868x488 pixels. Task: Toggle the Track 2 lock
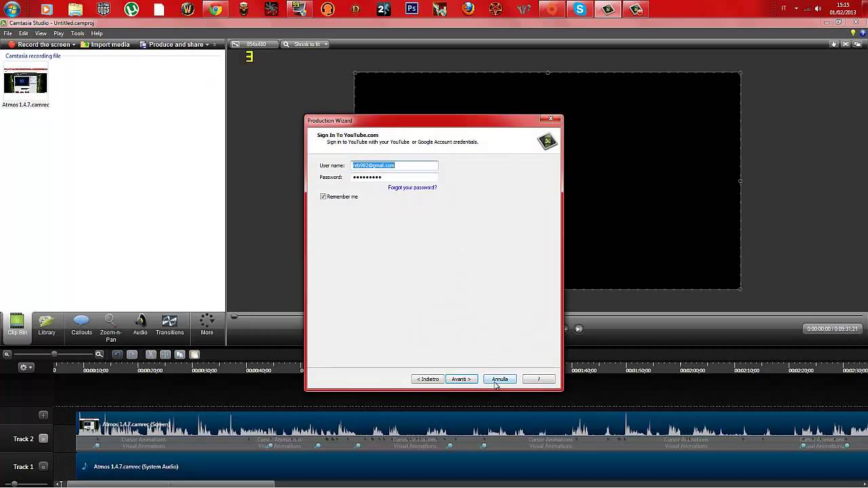(x=43, y=439)
